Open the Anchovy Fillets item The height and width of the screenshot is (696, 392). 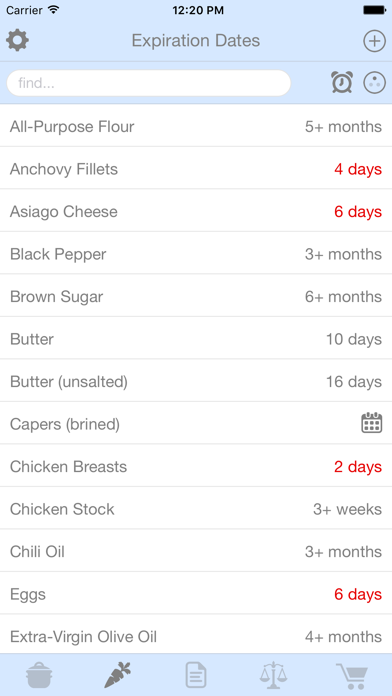coord(196,170)
